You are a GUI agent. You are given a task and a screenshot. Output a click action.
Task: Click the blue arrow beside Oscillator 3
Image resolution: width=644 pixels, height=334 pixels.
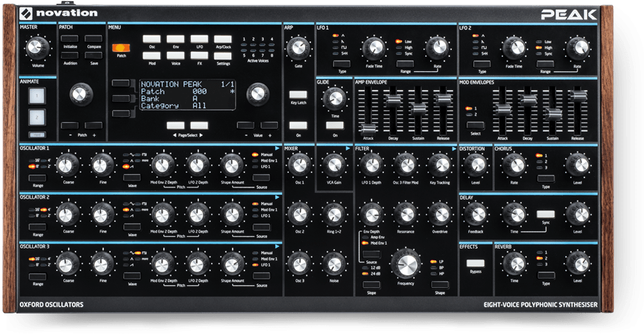click(277, 246)
